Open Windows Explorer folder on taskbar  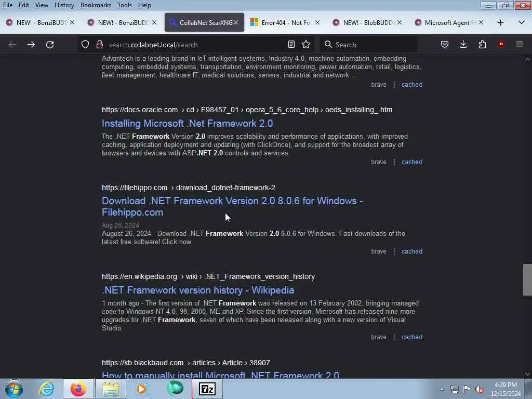111,389
